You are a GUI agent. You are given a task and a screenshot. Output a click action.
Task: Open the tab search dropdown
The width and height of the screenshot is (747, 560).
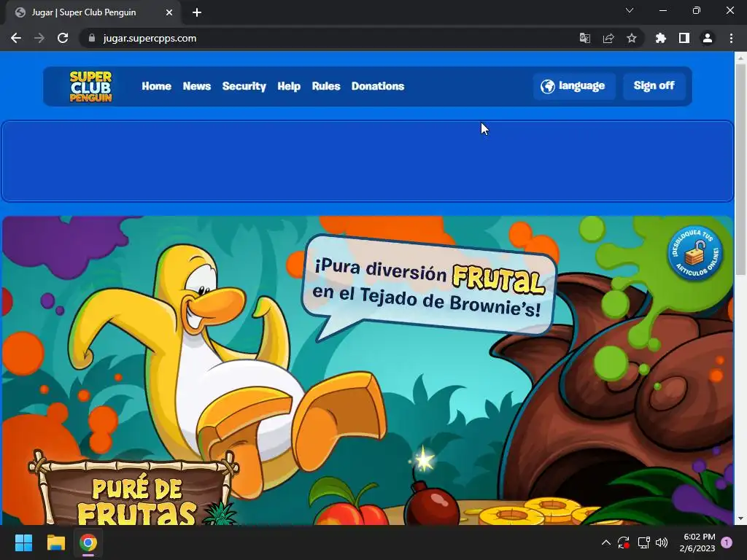pos(630,10)
